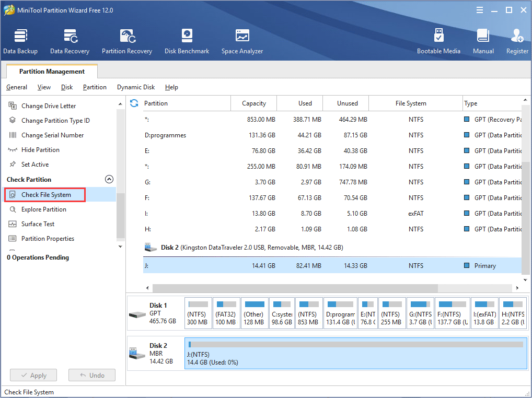
Task: Click the Change Partition Type ID icon
Action: coord(13,120)
